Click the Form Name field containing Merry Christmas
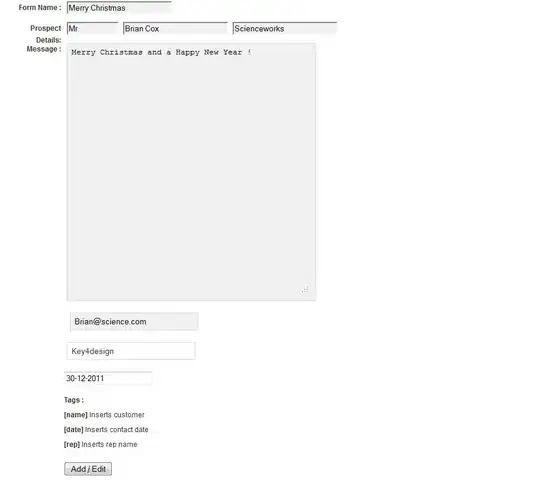Viewport: 540px width, 483px height. 119,8
